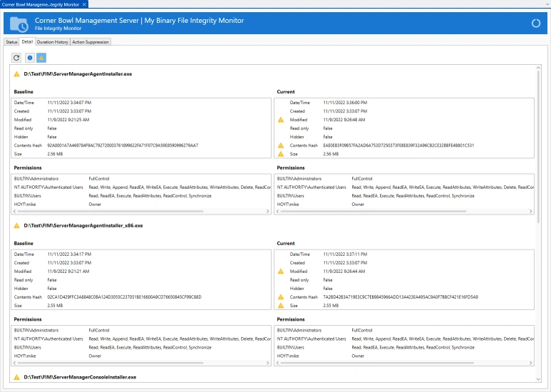Switch to the Status tab
Image resolution: width=551 pixels, height=392 pixels.
[11, 42]
